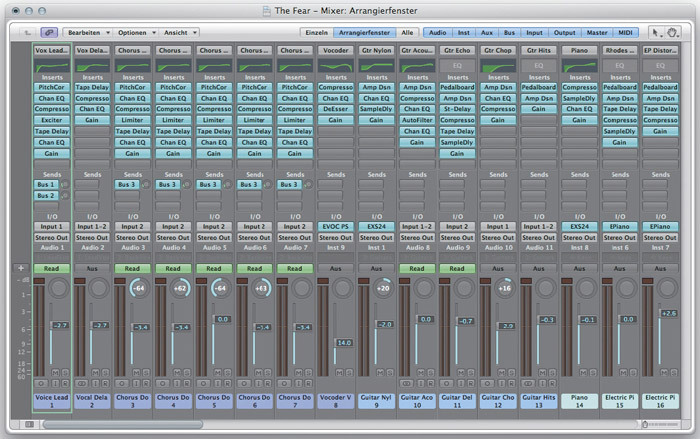Click the plus button above the dB scale

click(20, 269)
